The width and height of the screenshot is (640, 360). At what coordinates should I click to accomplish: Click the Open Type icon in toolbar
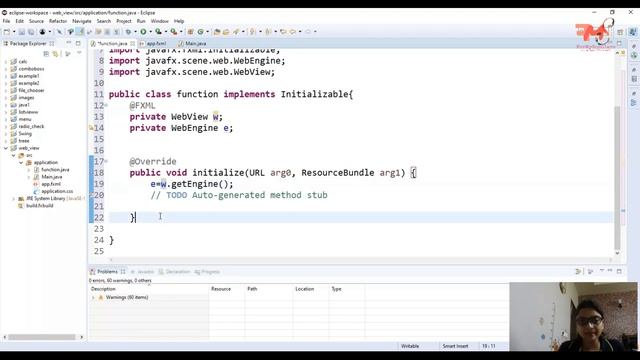217,32
